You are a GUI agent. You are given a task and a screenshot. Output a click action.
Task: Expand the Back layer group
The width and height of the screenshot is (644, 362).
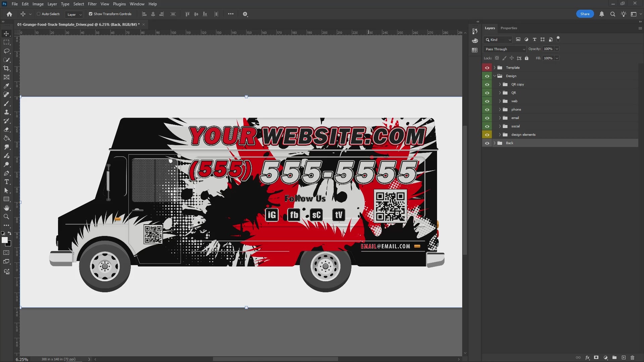click(494, 143)
